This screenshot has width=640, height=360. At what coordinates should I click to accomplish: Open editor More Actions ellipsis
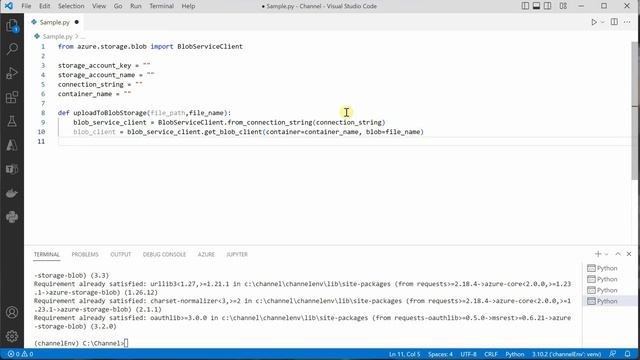click(627, 22)
